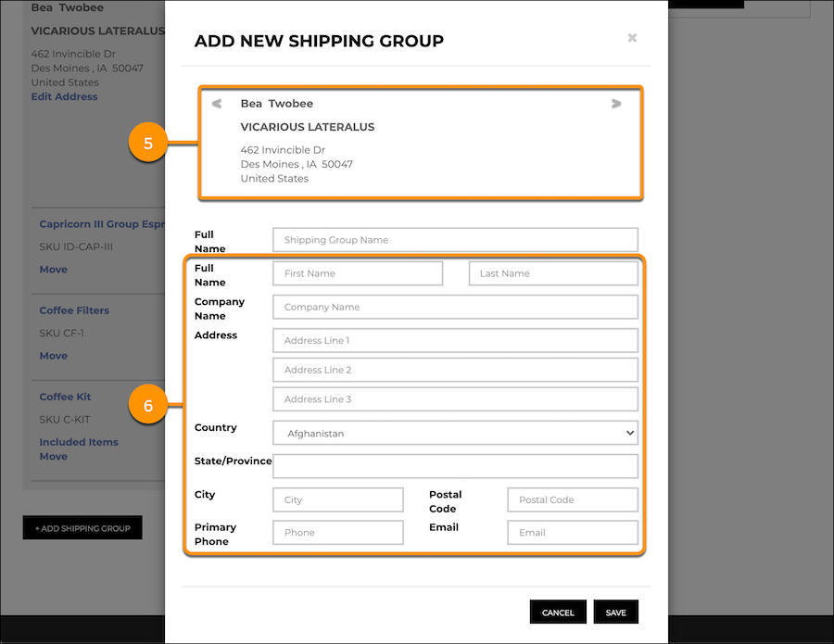Select the Address Line 1 field
This screenshot has height=644, width=834.
(x=455, y=340)
